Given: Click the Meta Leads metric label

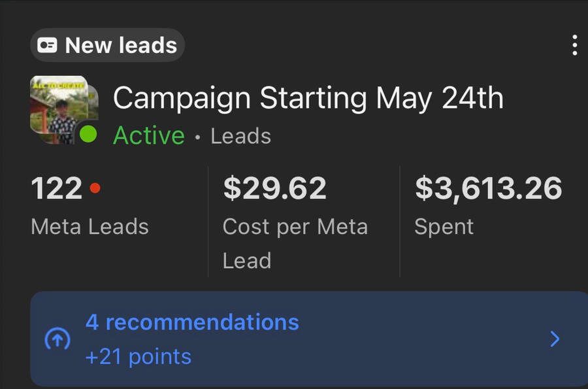Looking at the screenshot, I should 90,227.
